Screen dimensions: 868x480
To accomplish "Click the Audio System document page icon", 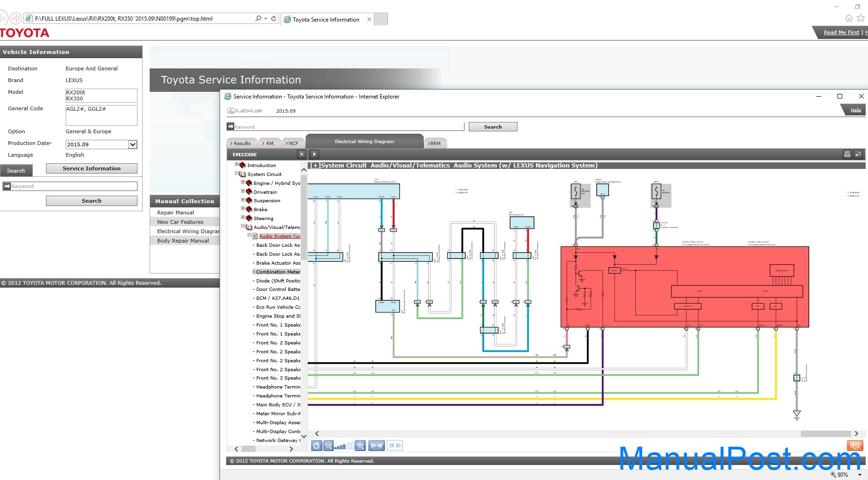I will pyautogui.click(x=255, y=236).
